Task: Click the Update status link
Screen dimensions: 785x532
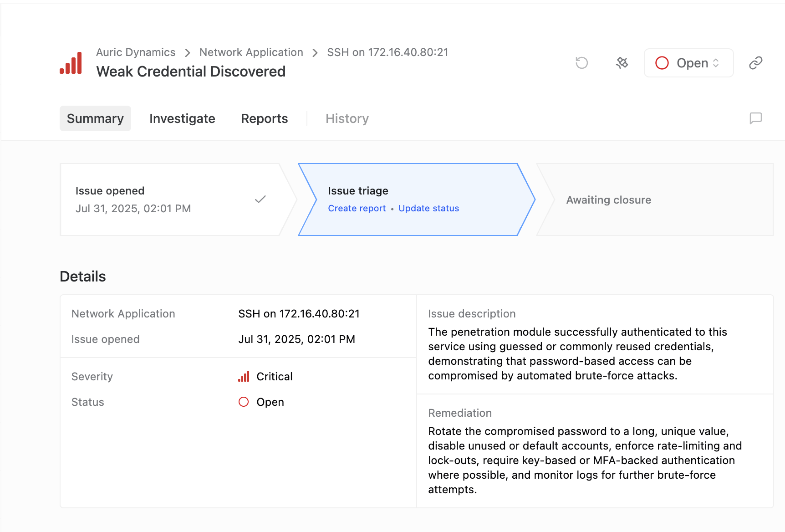Action: coord(428,208)
